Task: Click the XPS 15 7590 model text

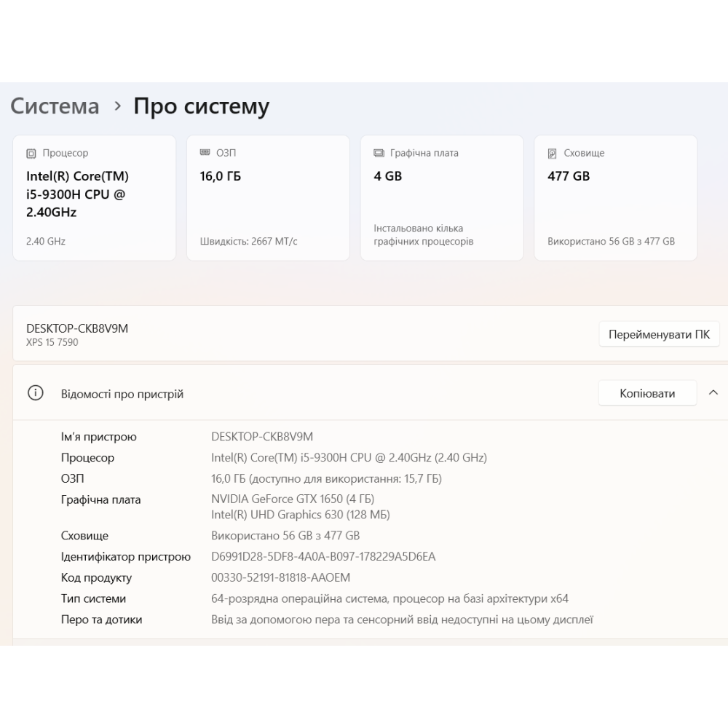Action: click(52, 342)
